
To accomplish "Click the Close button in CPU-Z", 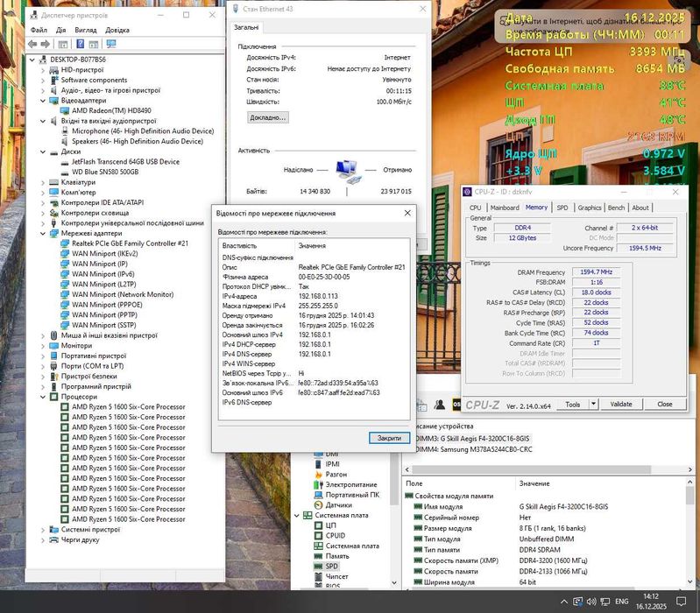I will pos(665,405).
